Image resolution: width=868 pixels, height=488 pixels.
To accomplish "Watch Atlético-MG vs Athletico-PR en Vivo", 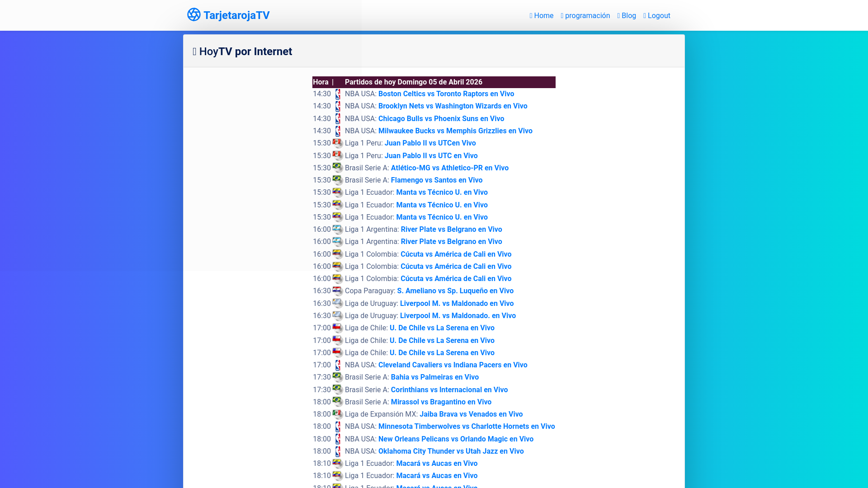I will click(449, 168).
